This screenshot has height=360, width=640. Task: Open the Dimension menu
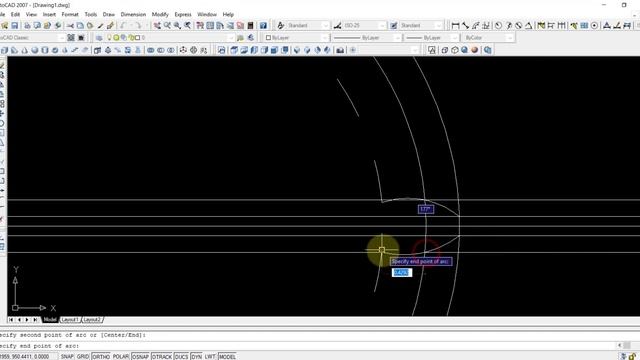(x=133, y=14)
